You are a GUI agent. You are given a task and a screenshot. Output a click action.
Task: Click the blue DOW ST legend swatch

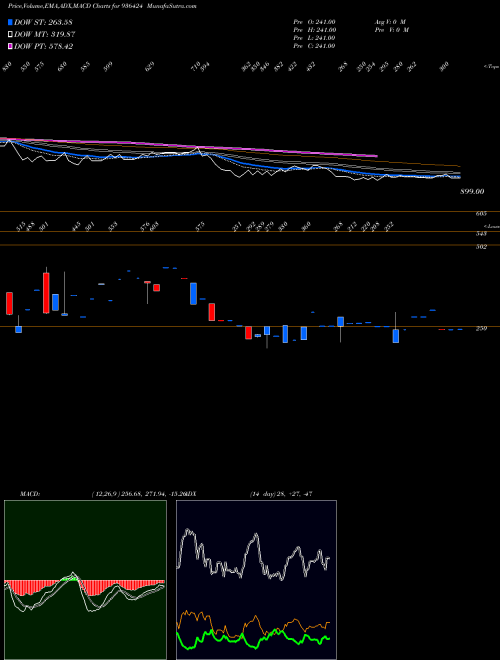click(x=10, y=22)
